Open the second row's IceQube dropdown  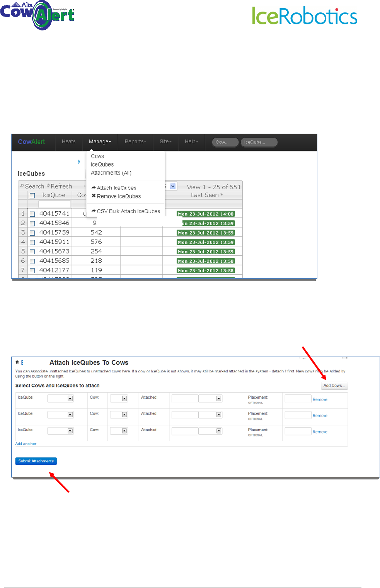(x=60, y=415)
